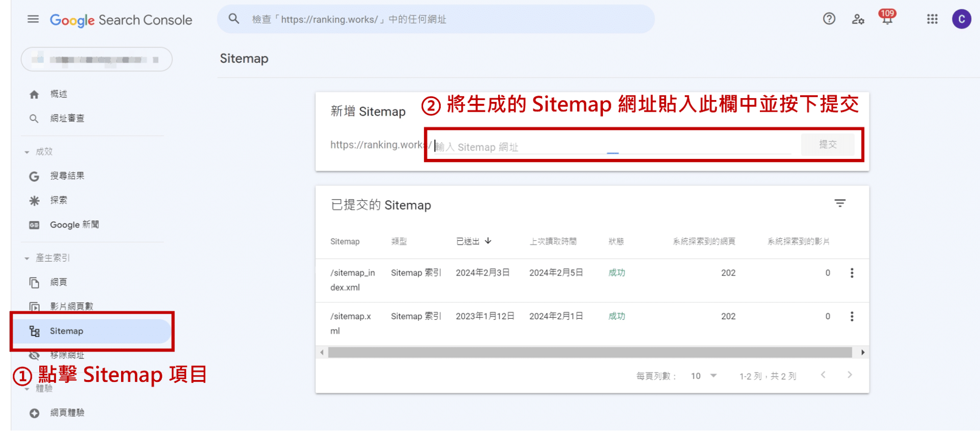Open the filter icon for submitted sitemaps
Viewport: 980px width, 431px height.
pos(840,203)
